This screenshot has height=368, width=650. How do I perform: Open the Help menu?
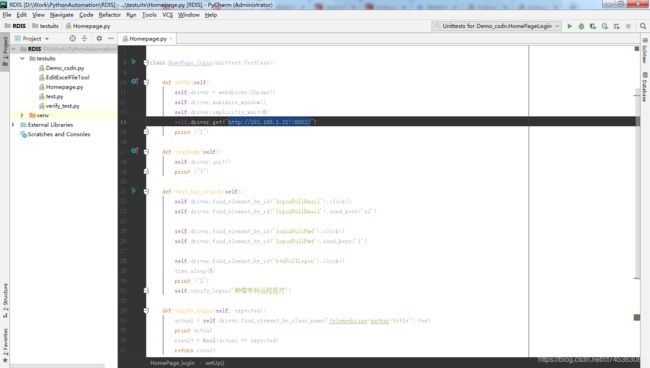(211, 15)
